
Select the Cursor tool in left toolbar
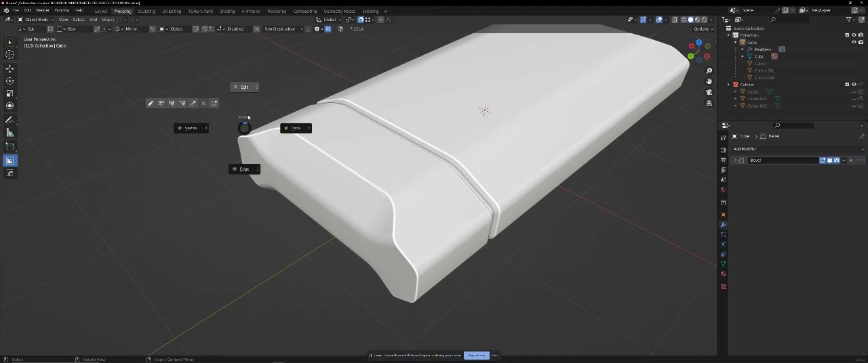coord(9,55)
